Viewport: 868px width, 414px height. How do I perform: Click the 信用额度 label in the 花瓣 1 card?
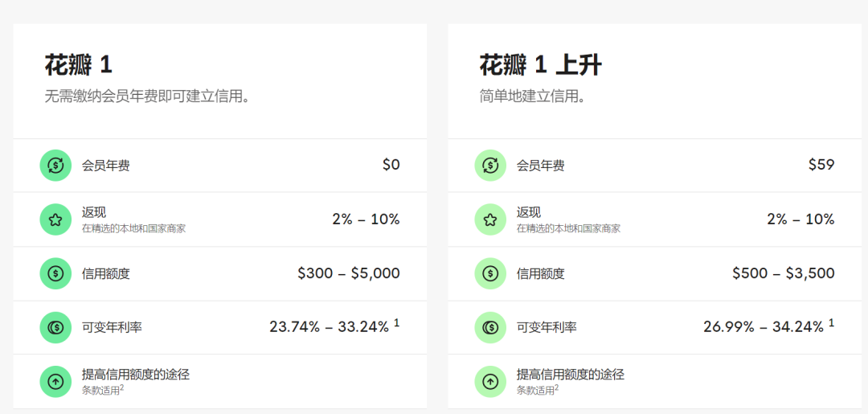[106, 274]
